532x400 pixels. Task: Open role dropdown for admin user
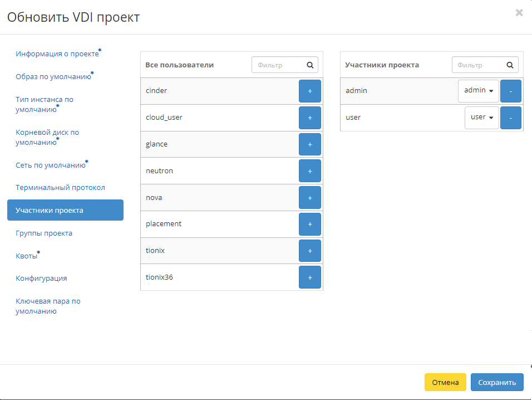479,90
